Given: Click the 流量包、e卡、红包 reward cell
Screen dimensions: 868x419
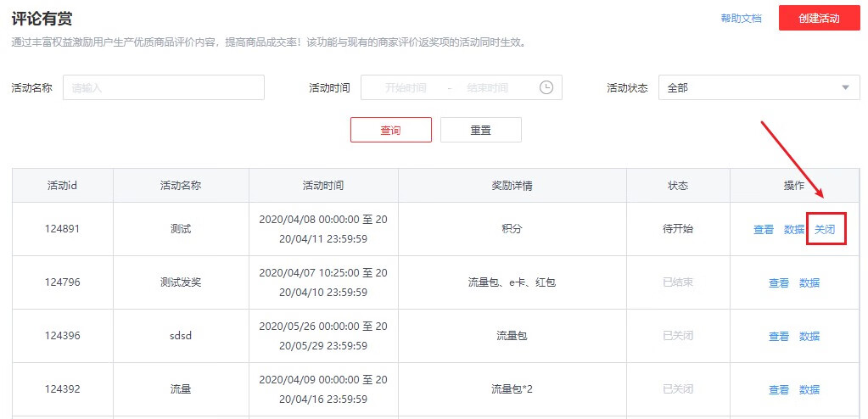Looking at the screenshot, I should 512,282.
